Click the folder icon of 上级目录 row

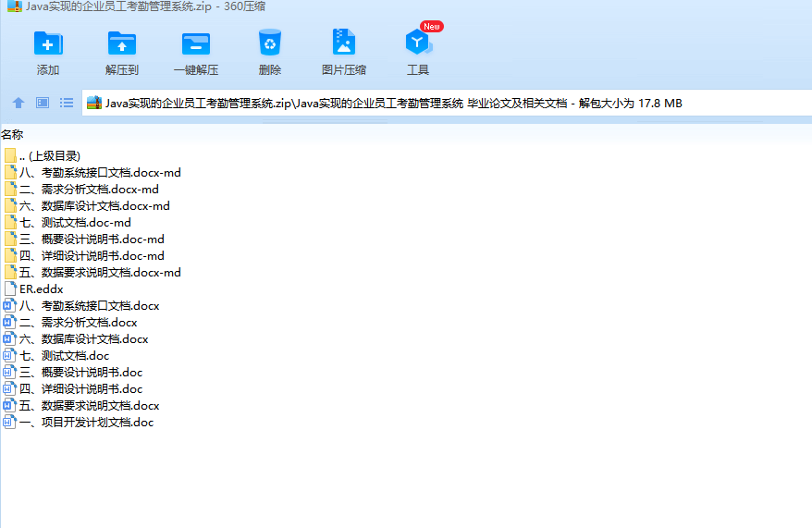pos(10,156)
